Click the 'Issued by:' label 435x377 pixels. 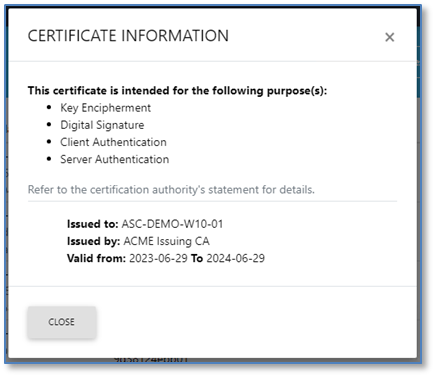(x=93, y=241)
